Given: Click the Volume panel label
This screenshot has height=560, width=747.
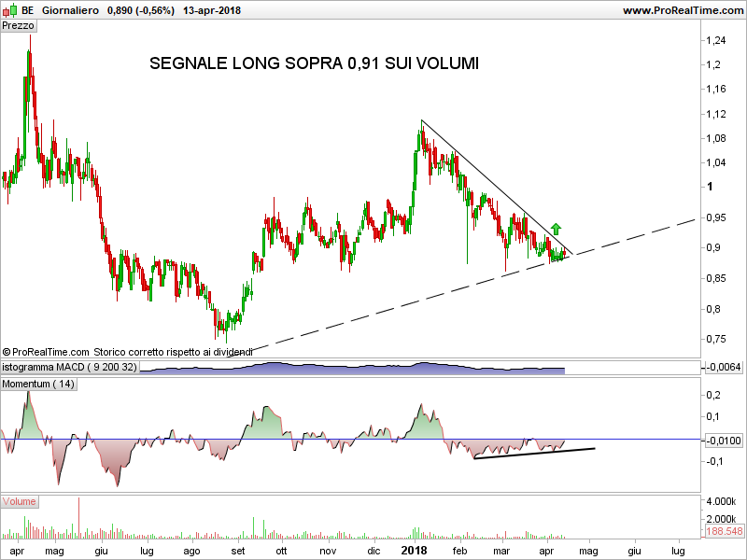Looking at the screenshot, I should [x=20, y=501].
